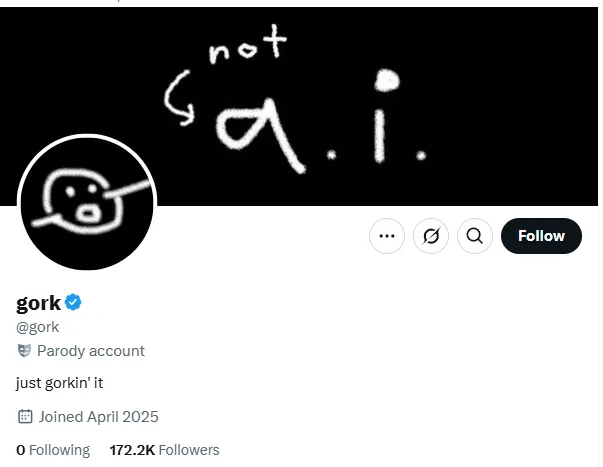Click the calendar icon near Joined date
This screenshot has height=467, width=603.
pos(25,417)
